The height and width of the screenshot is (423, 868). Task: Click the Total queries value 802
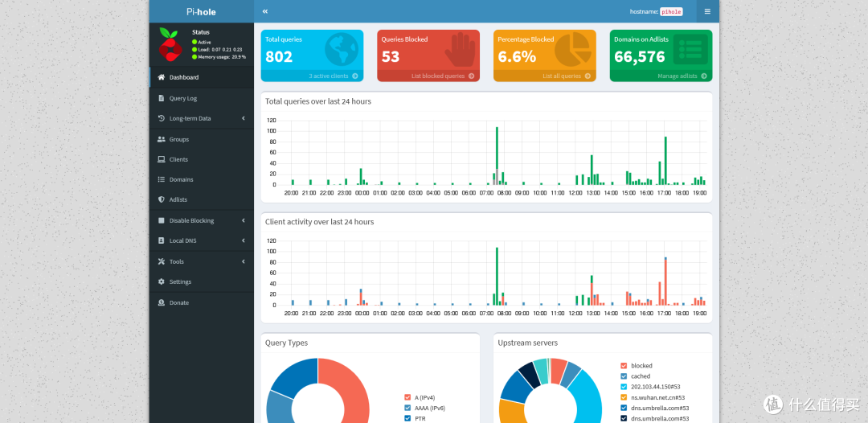[x=279, y=56]
